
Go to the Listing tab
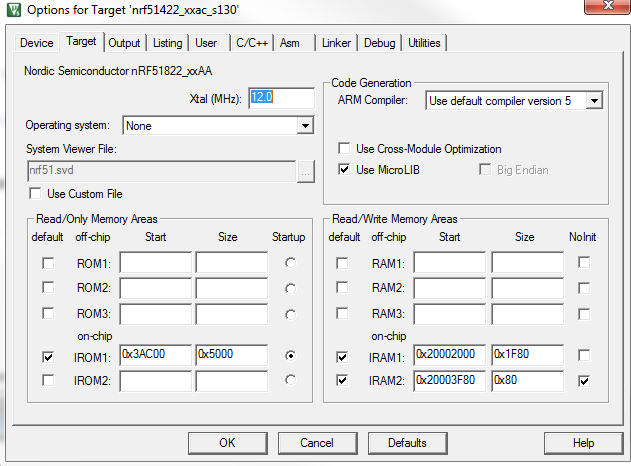(x=167, y=43)
